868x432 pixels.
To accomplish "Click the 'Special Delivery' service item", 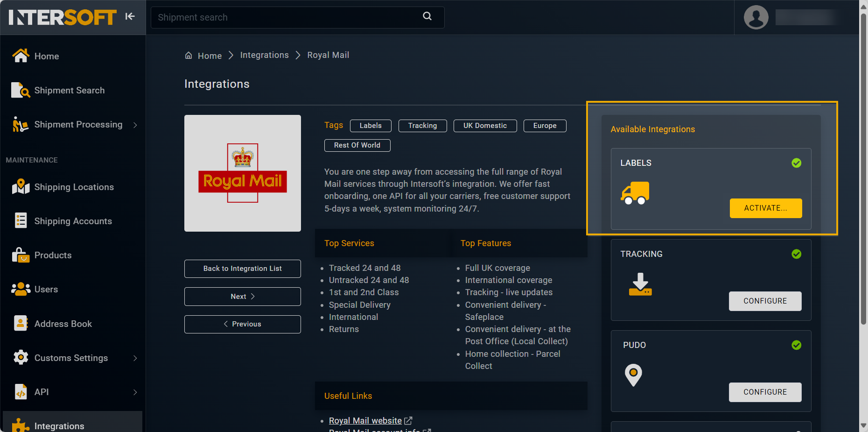I will [x=360, y=305].
